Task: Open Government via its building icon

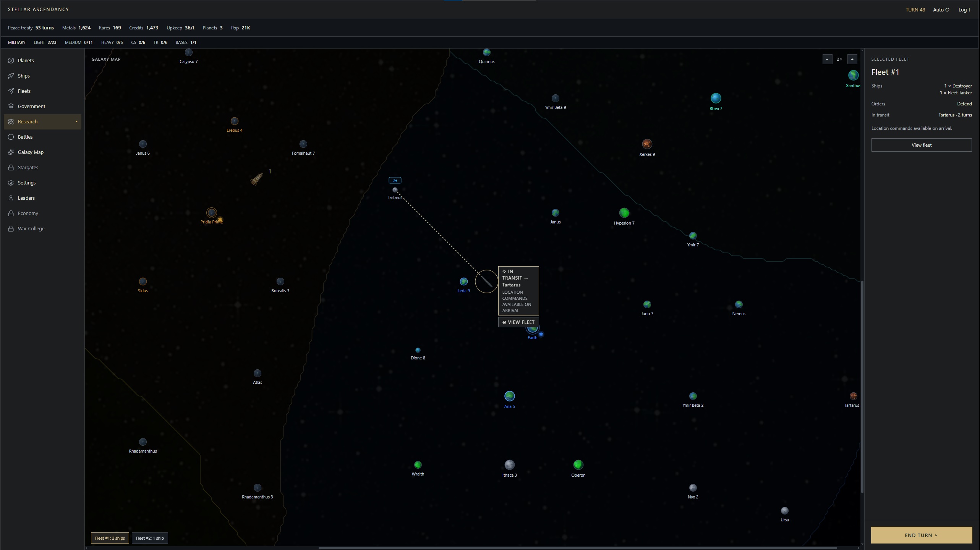Action: tap(11, 106)
